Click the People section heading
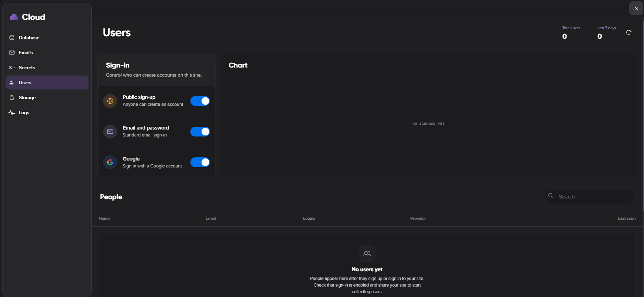The image size is (644, 297). pyautogui.click(x=111, y=197)
